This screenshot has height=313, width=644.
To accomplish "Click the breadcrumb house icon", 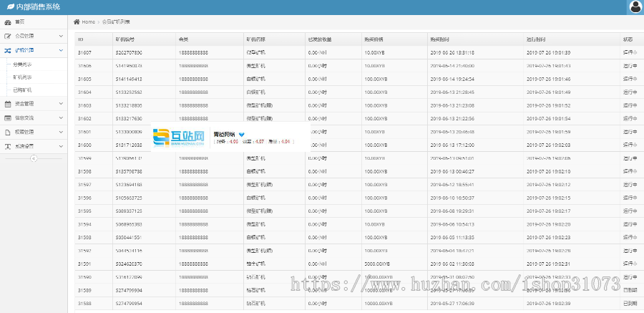I will click(77, 21).
